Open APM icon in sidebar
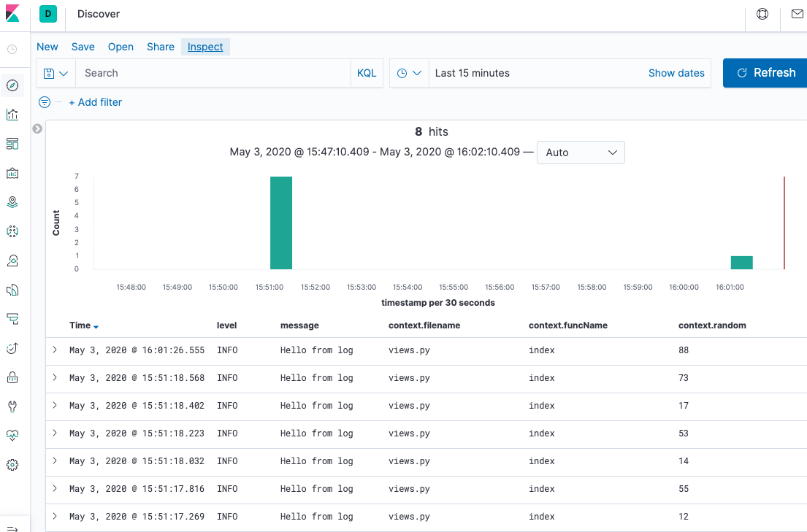 pos(12,319)
